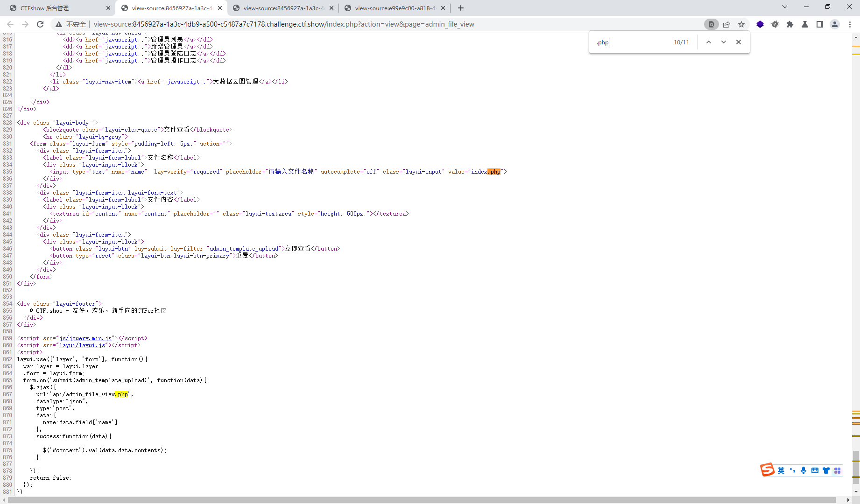This screenshot has width=860, height=504.
Task: Click the horizontal scrollbar thumb
Action: (x=422, y=500)
